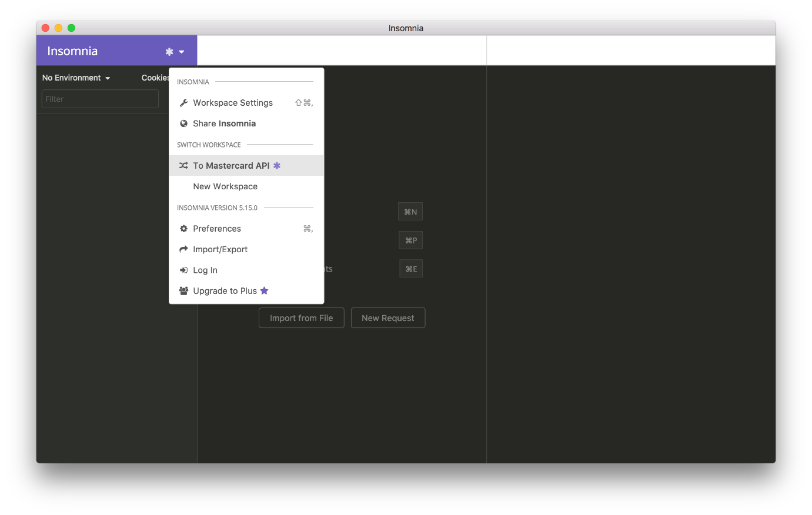The width and height of the screenshot is (812, 515).
Task: Click the green zoom traffic light button
Action: point(71,28)
